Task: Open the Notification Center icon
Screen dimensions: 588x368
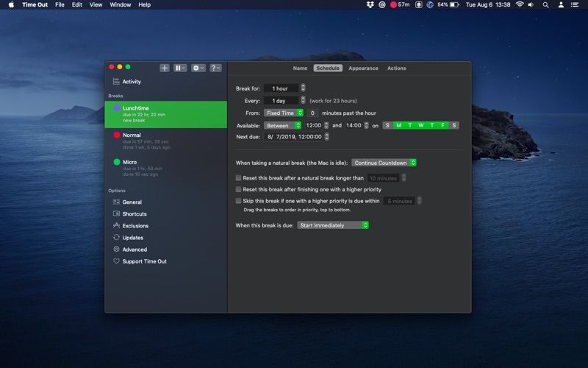Action: coord(575,5)
